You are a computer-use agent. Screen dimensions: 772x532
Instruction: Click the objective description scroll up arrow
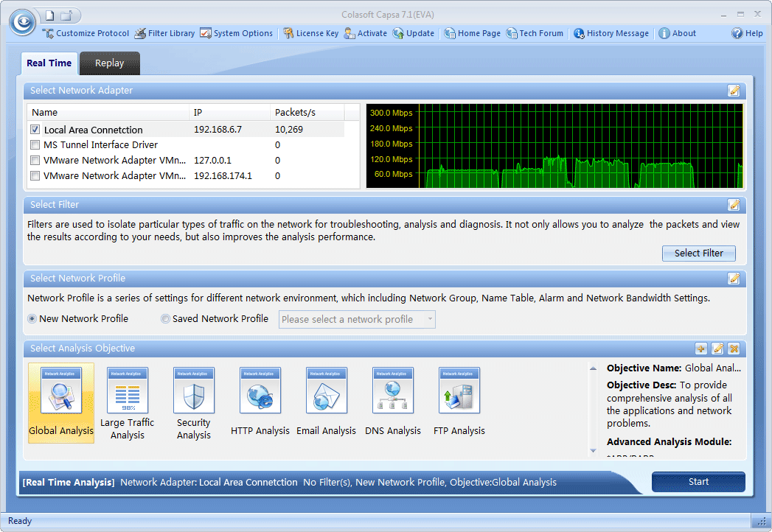click(x=594, y=368)
